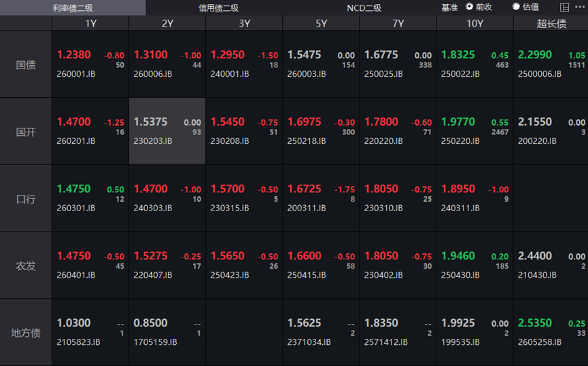Open bond 260001.IB quote cell
The image size is (588, 366).
[x=90, y=65]
